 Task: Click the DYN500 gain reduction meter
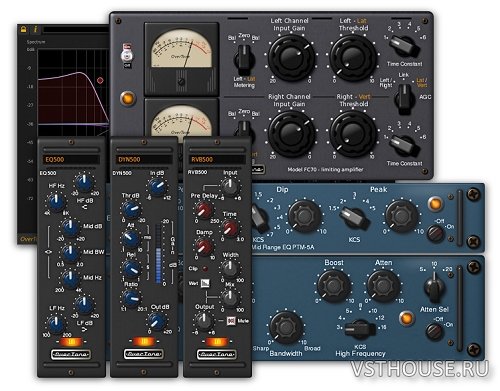point(159,254)
